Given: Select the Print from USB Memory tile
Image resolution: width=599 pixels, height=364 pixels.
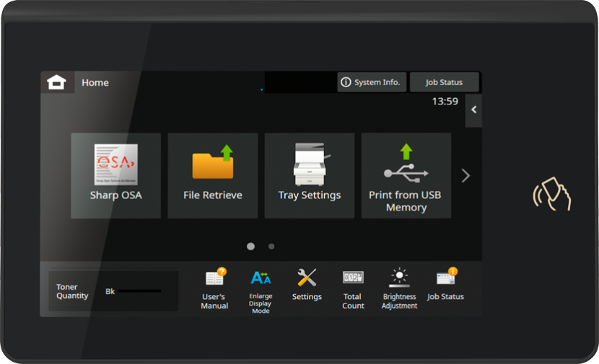Looking at the screenshot, I should pos(406,176).
